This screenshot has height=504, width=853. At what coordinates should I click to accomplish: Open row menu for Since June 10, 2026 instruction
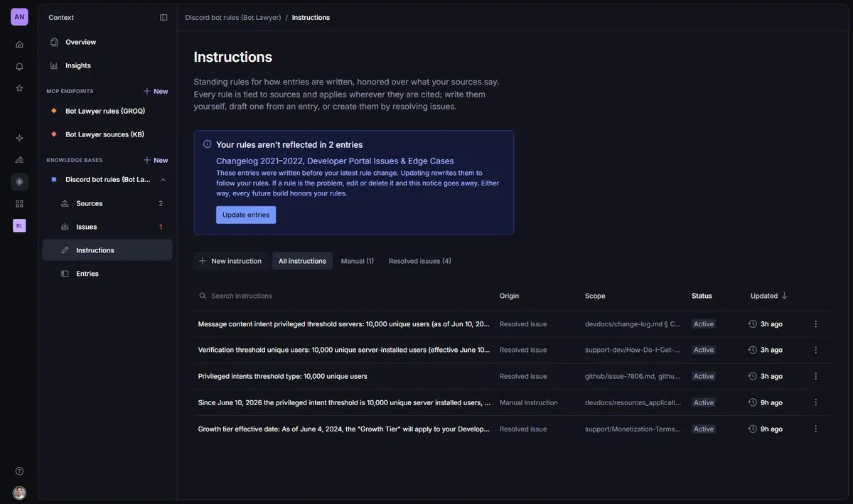click(815, 402)
